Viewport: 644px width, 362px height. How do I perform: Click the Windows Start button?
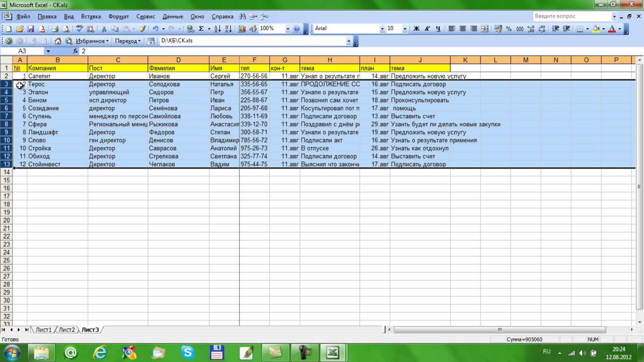pos(12,351)
